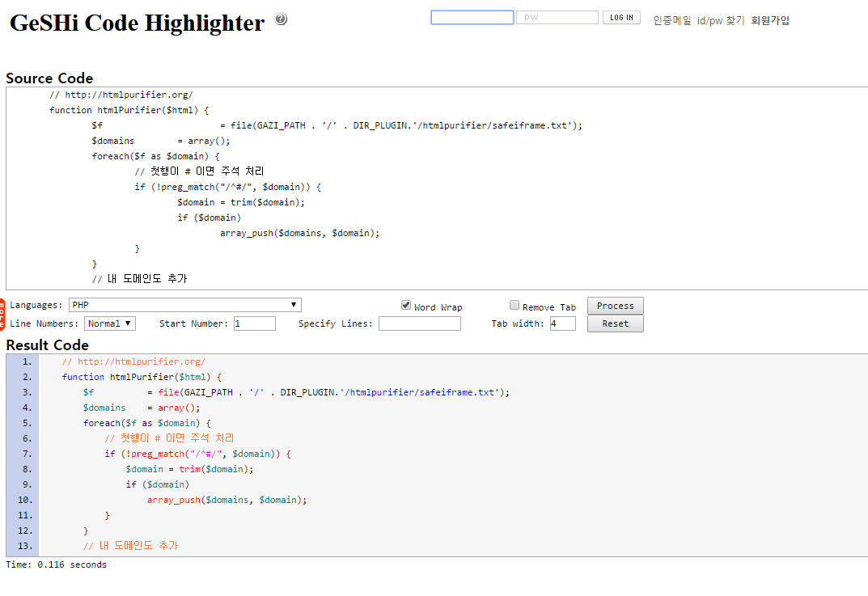The image size is (868, 596).
Task: Click the Result Code heading
Action: [x=47, y=344]
